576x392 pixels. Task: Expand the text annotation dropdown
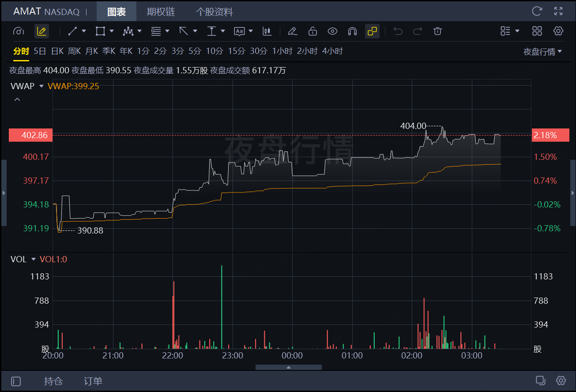[x=251, y=31]
